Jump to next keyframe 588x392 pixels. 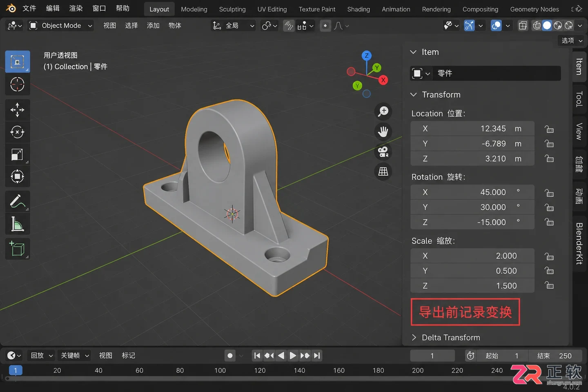coord(305,356)
